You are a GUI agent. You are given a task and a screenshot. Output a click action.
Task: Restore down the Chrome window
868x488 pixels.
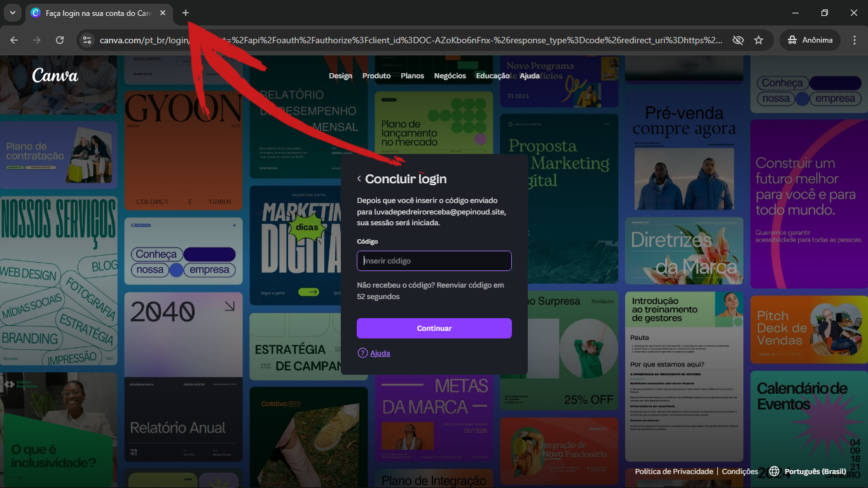tap(825, 13)
